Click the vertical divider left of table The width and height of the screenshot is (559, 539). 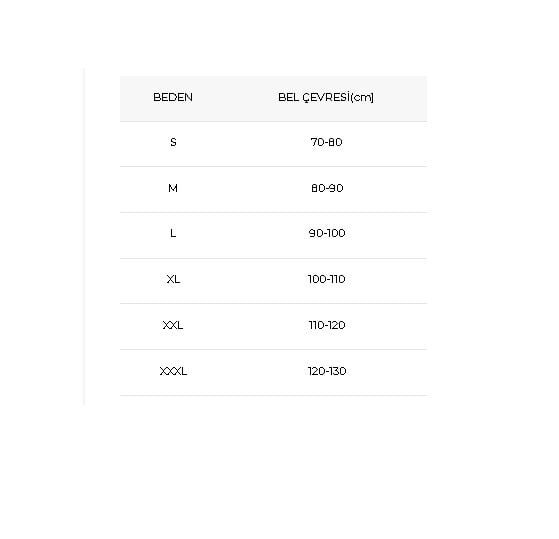84,236
